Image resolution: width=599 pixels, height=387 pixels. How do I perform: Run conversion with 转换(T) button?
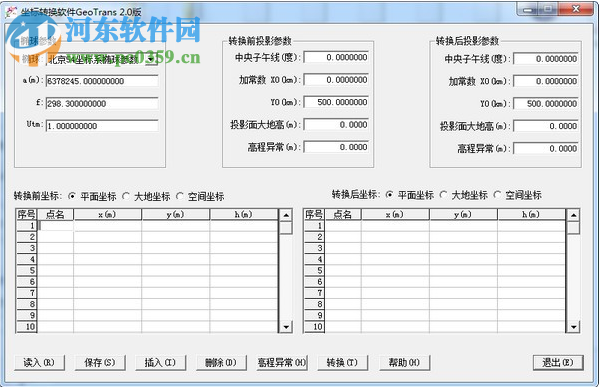[x=343, y=363]
